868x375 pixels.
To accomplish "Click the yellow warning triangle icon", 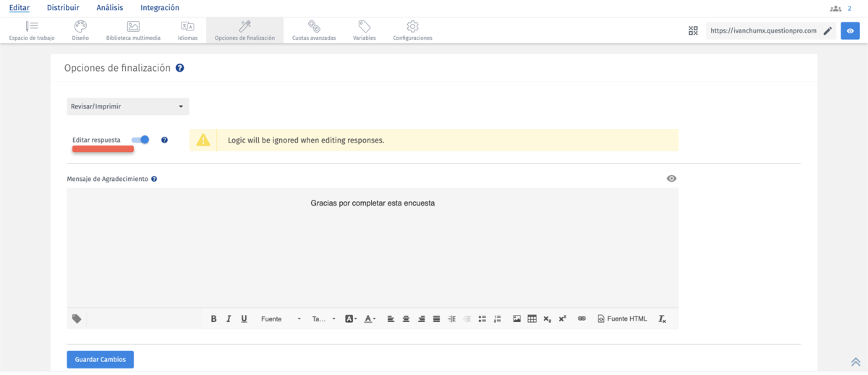I will point(203,140).
